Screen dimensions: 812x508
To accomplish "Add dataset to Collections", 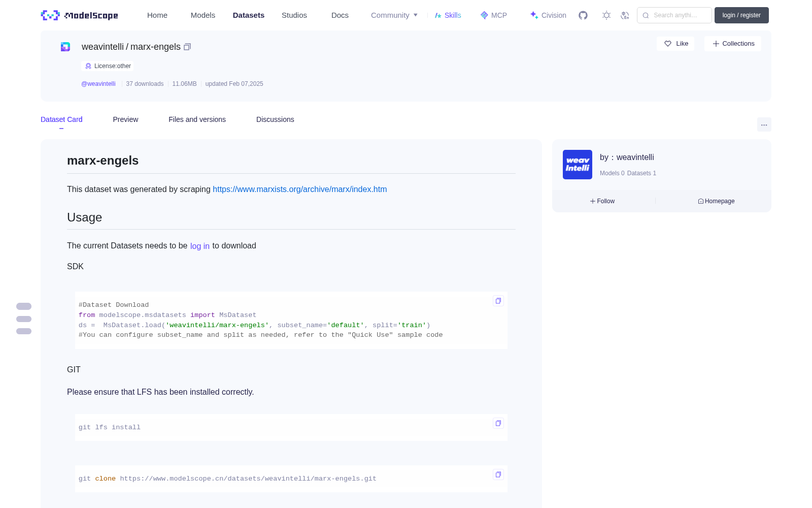I will (733, 44).
